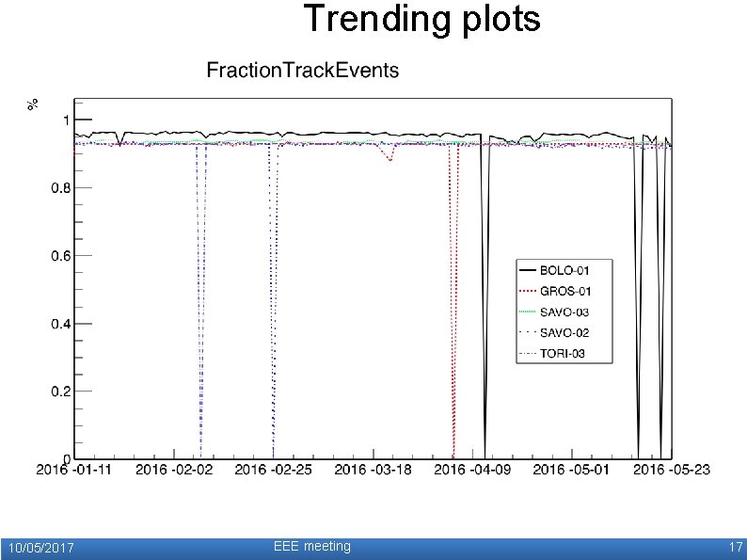Click the 'Trending plots' slide title
Viewport: 747px width, 560px height.
(x=421, y=20)
